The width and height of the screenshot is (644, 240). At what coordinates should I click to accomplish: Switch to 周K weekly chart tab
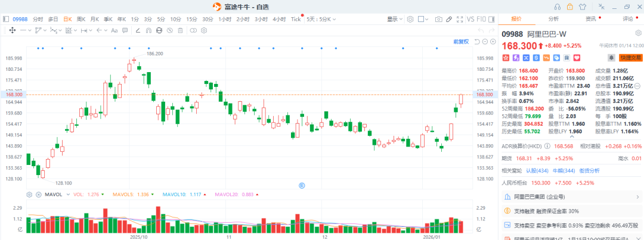click(81, 19)
